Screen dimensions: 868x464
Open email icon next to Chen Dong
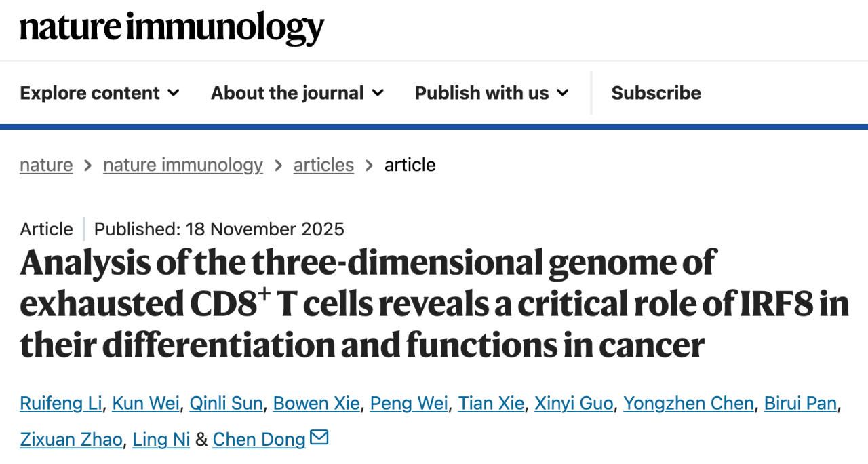[x=319, y=438]
